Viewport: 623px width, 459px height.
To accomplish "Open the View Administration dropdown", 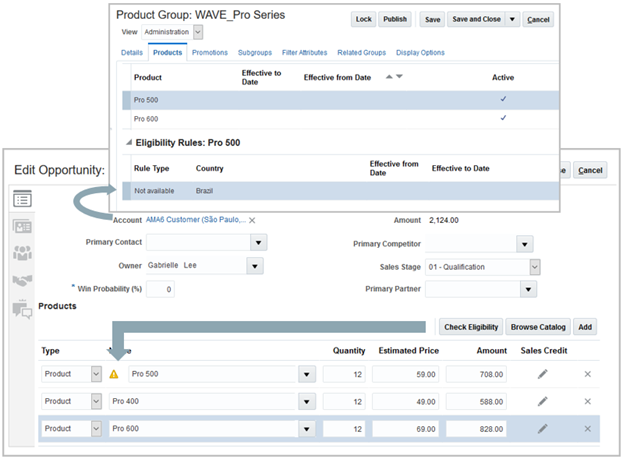I will pos(197,32).
